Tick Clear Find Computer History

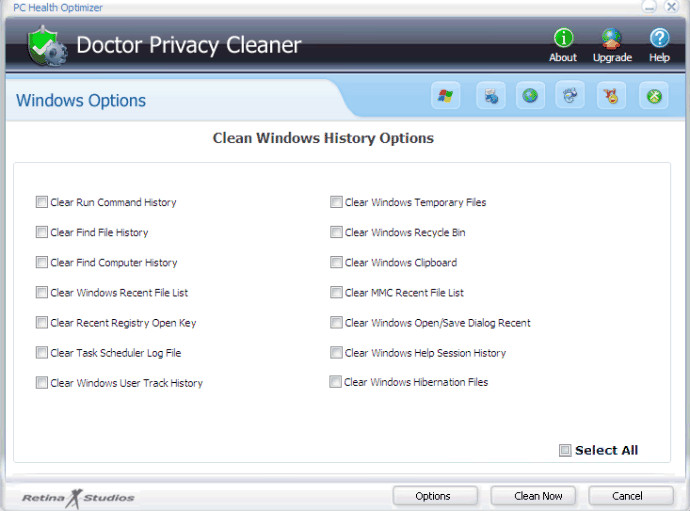click(x=42, y=262)
